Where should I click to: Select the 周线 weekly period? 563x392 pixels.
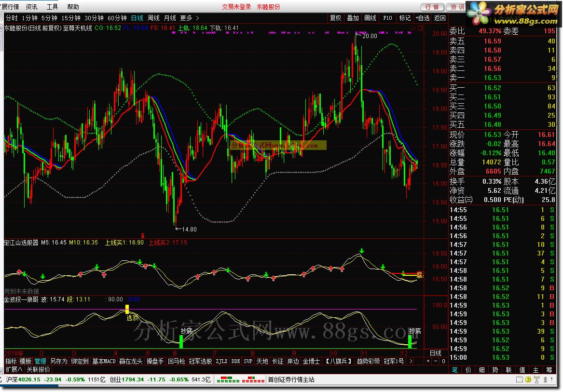click(154, 18)
